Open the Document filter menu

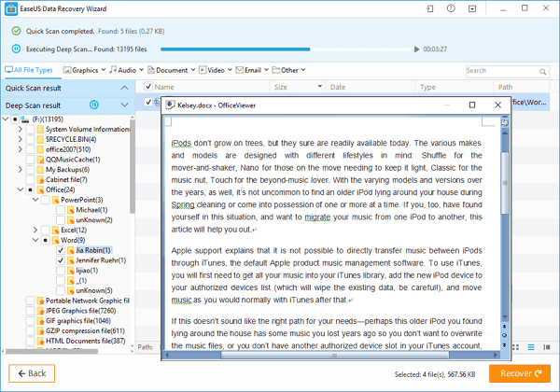tap(172, 70)
